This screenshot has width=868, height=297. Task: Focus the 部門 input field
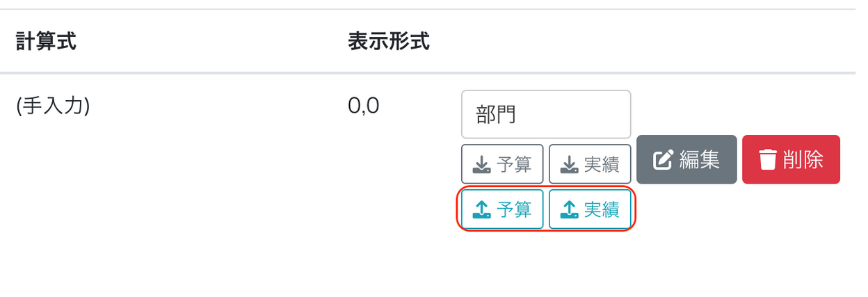click(x=546, y=114)
